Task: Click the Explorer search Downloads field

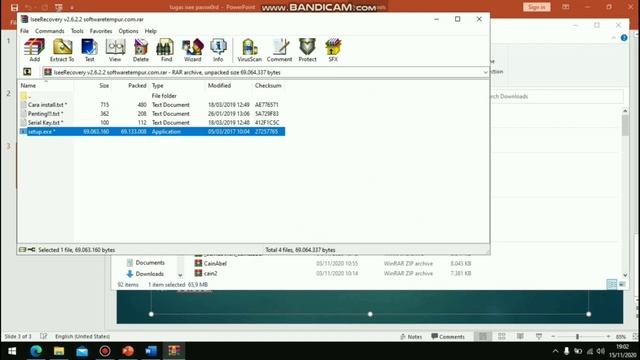Action: coord(557,96)
